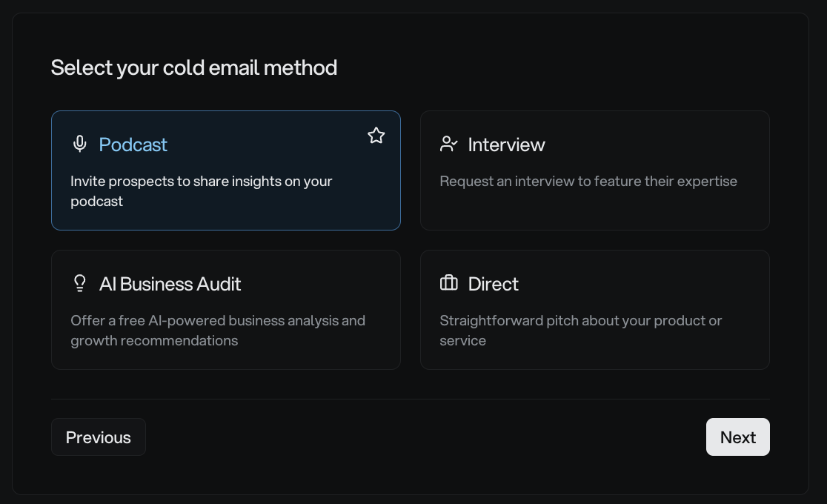Select the Direct pitch method

tap(595, 309)
